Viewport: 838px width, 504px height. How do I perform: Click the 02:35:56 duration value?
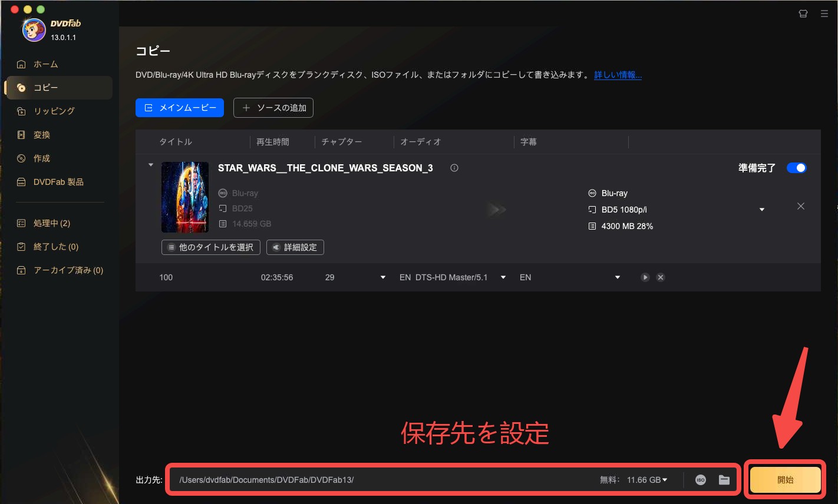pos(277,277)
